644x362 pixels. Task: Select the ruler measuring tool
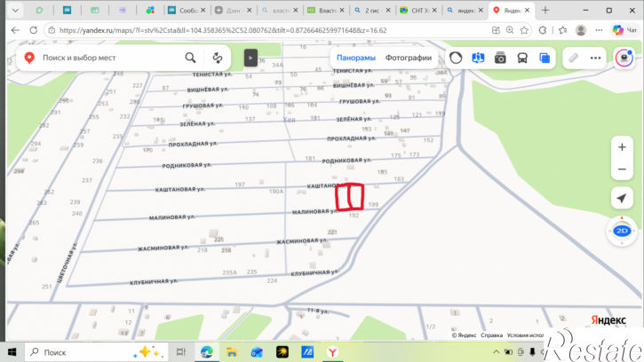point(573,58)
